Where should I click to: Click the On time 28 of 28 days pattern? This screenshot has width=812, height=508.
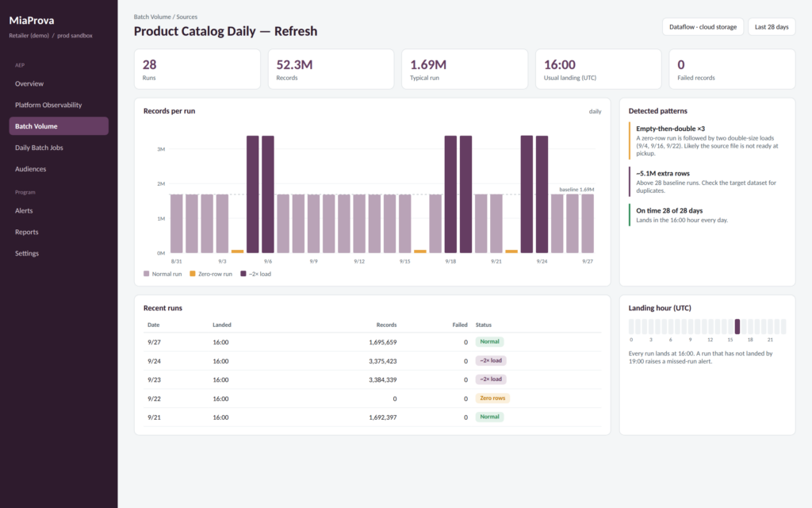point(707,215)
